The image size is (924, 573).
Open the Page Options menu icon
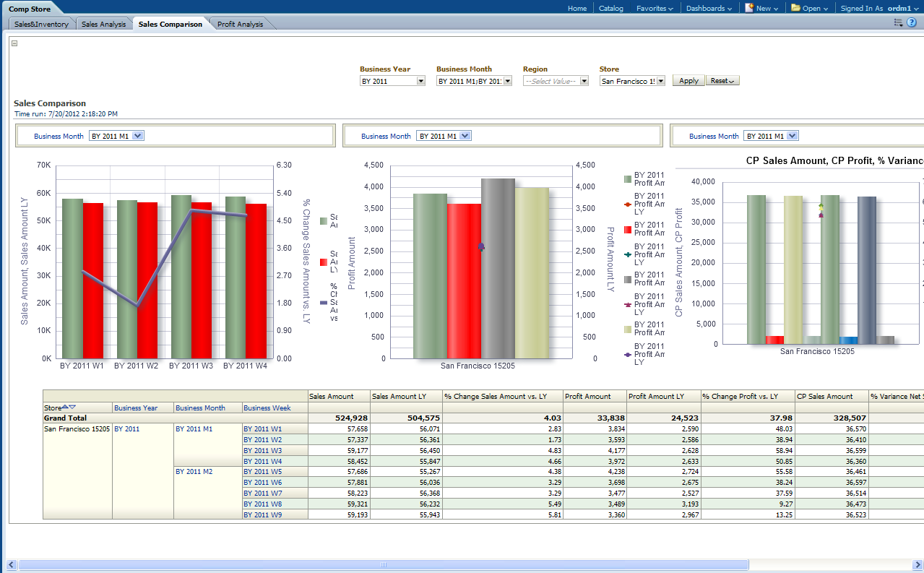[x=898, y=23]
